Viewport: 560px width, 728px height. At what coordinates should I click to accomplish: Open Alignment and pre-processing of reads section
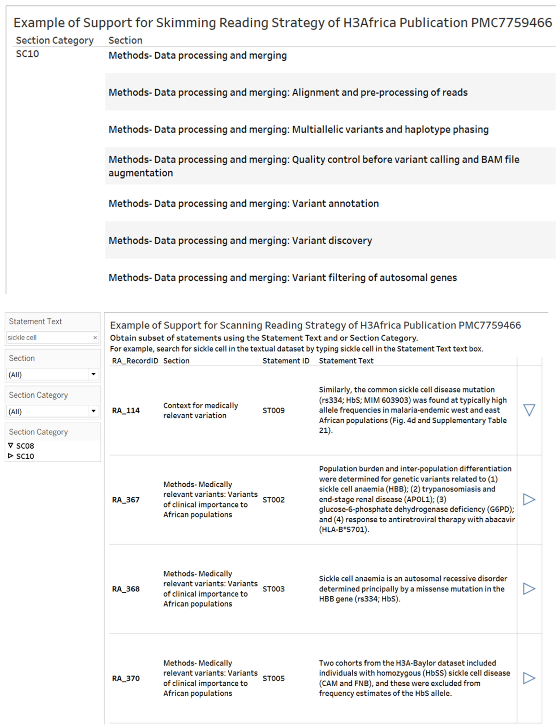[x=288, y=92]
